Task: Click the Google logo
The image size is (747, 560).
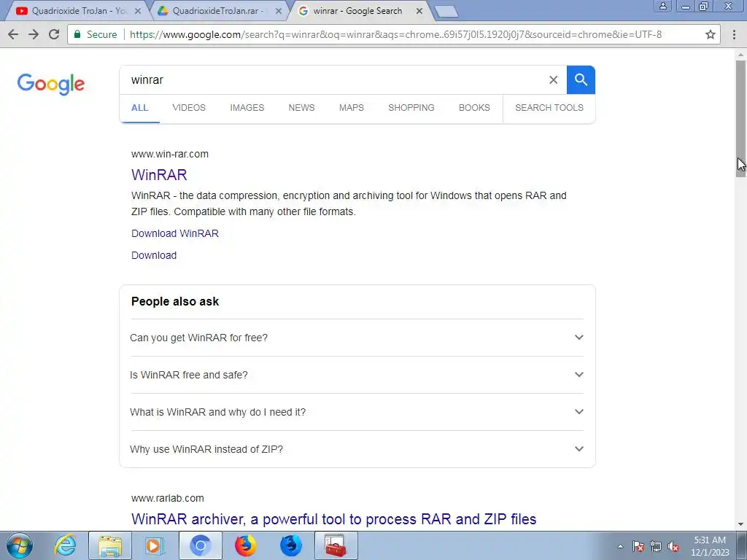Action: point(51,85)
